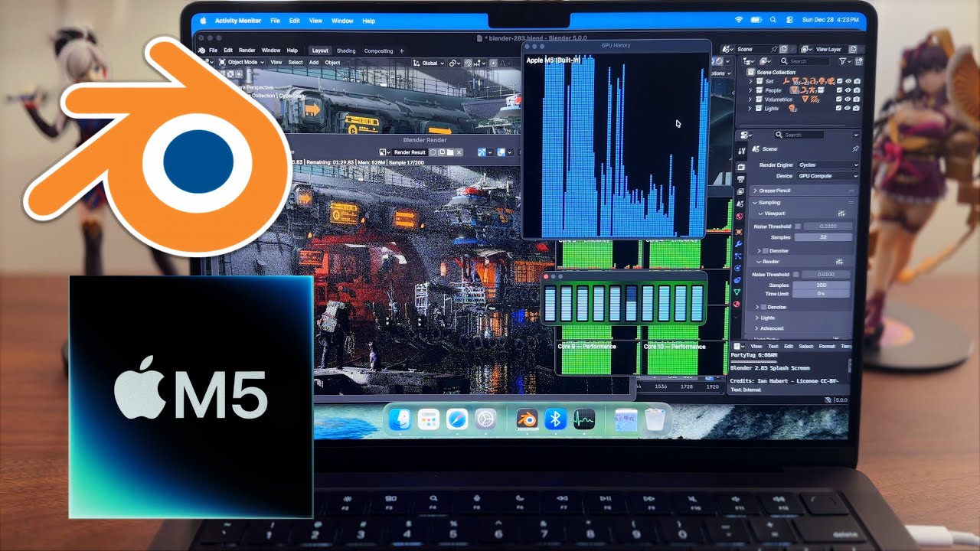
Task: Expand the People collection
Action: 750,90
